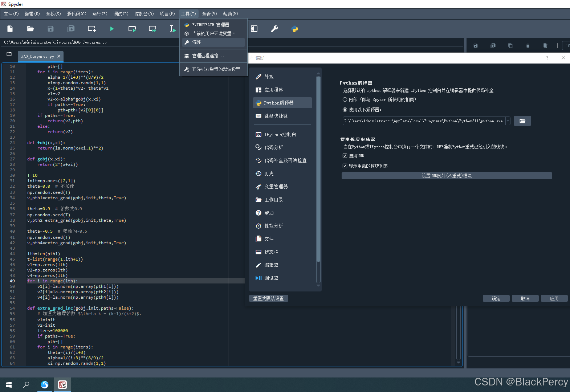The height and width of the screenshot is (392, 570).
Task: Click scroll-down arrow of preferences category list
Action: tap(318, 286)
